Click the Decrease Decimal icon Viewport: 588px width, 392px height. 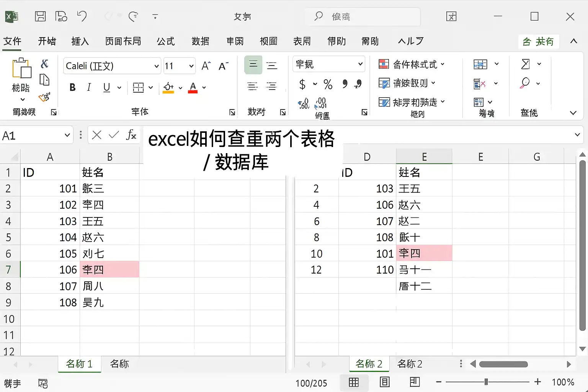(x=321, y=103)
